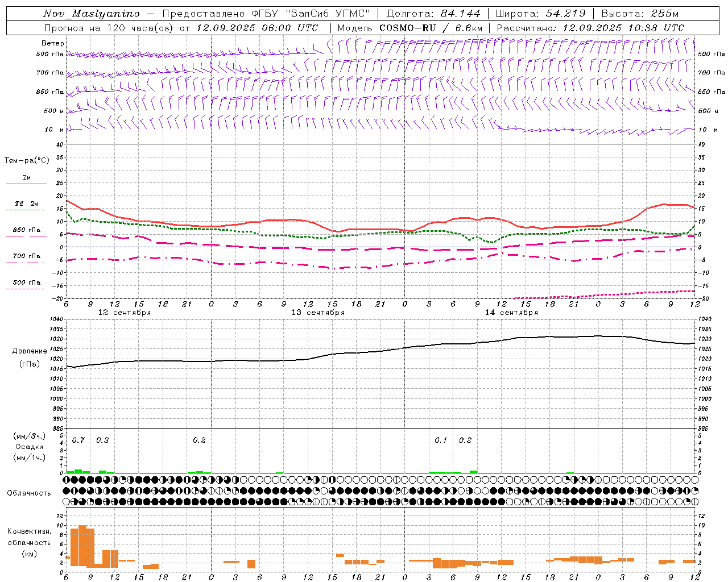Click the 'Конвективн.' convective cloud label
This screenshot has height=582, width=728.
click(29, 531)
